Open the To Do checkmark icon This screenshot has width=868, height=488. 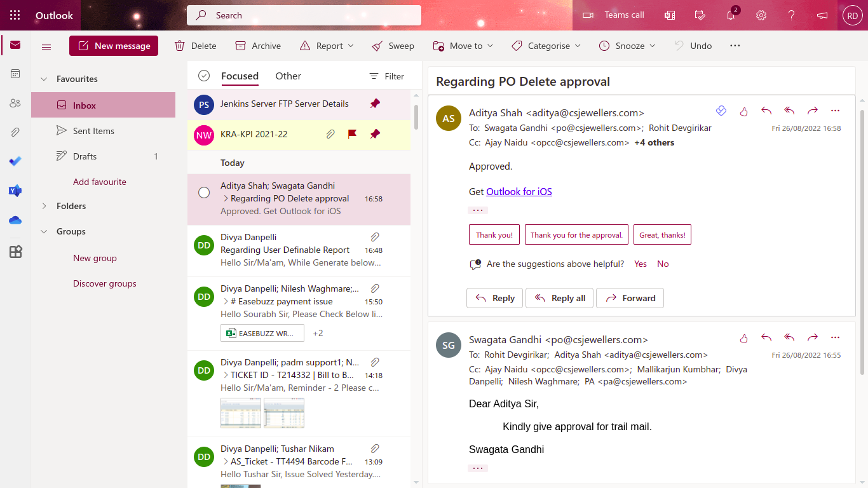(x=15, y=161)
